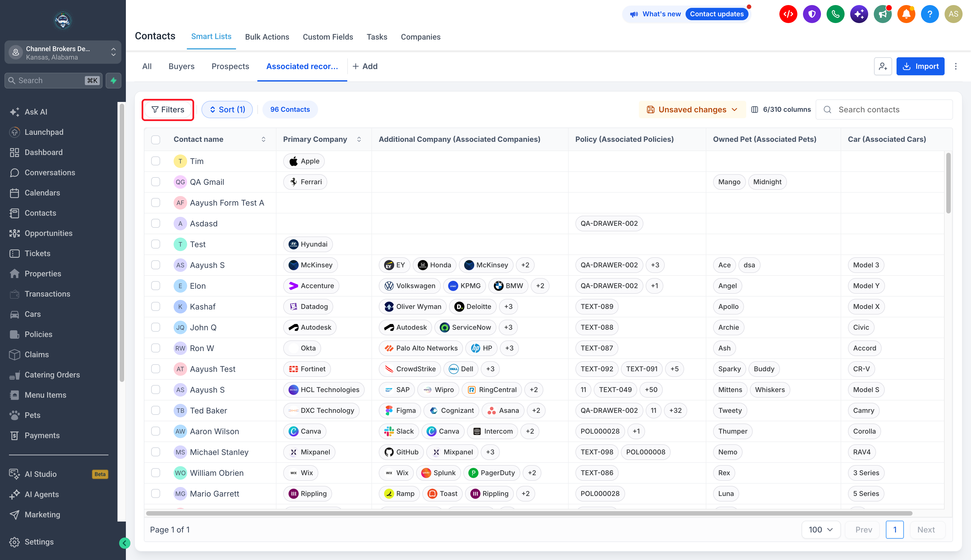971x560 pixels.
Task: Open the orange notifications bell
Action: point(906,14)
